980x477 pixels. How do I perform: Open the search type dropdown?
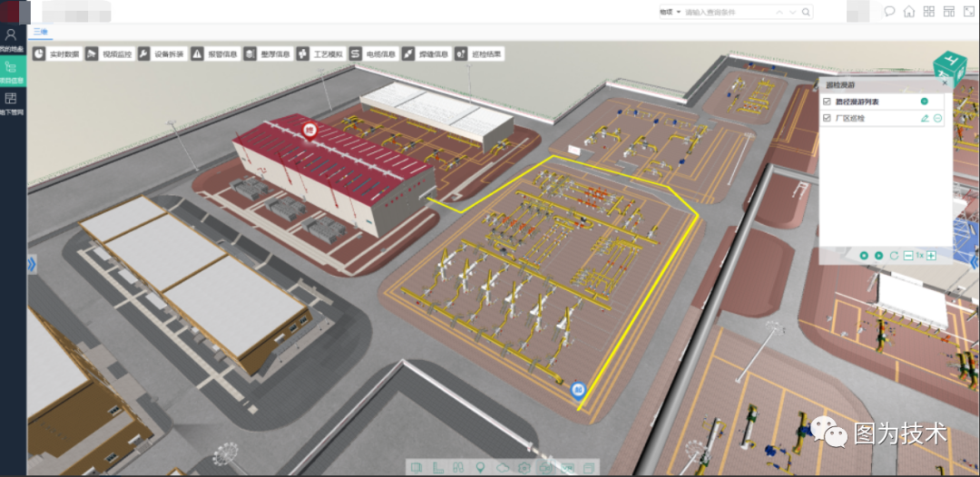point(671,12)
